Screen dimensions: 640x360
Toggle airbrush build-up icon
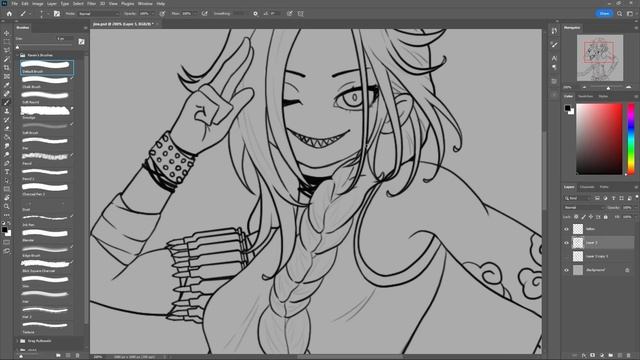coord(204,13)
